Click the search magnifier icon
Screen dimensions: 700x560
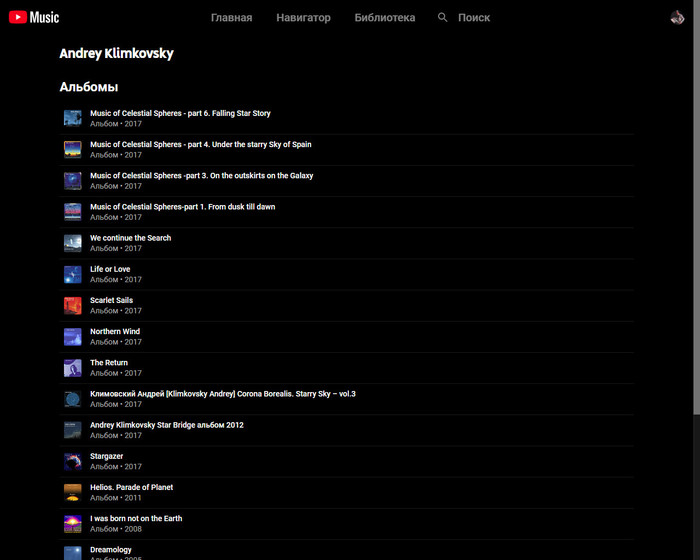[x=443, y=17]
